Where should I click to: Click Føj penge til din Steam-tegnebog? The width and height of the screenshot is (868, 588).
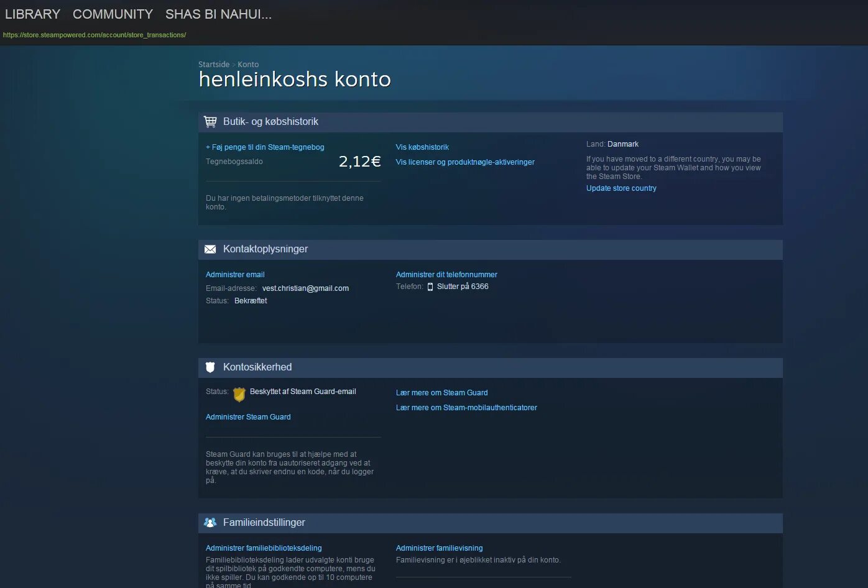click(x=265, y=147)
